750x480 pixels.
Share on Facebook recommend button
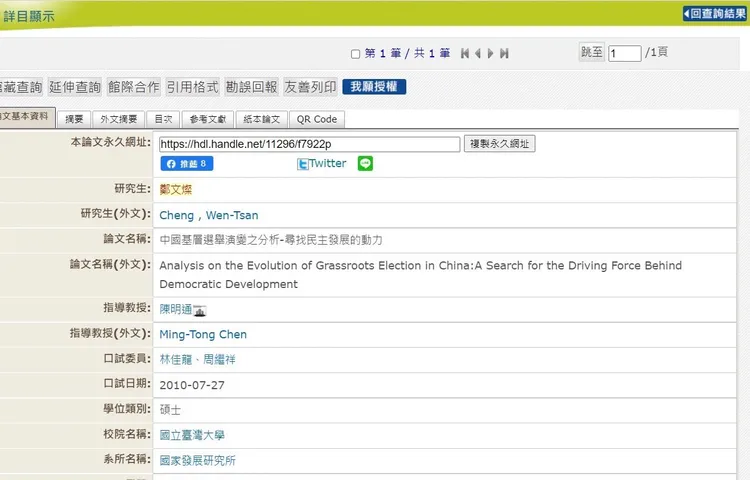(187, 164)
